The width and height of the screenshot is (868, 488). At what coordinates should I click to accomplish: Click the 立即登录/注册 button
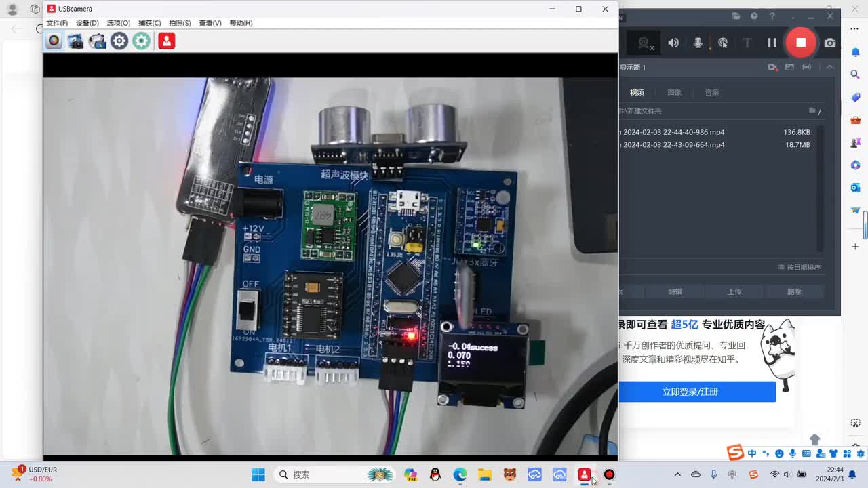(697, 392)
